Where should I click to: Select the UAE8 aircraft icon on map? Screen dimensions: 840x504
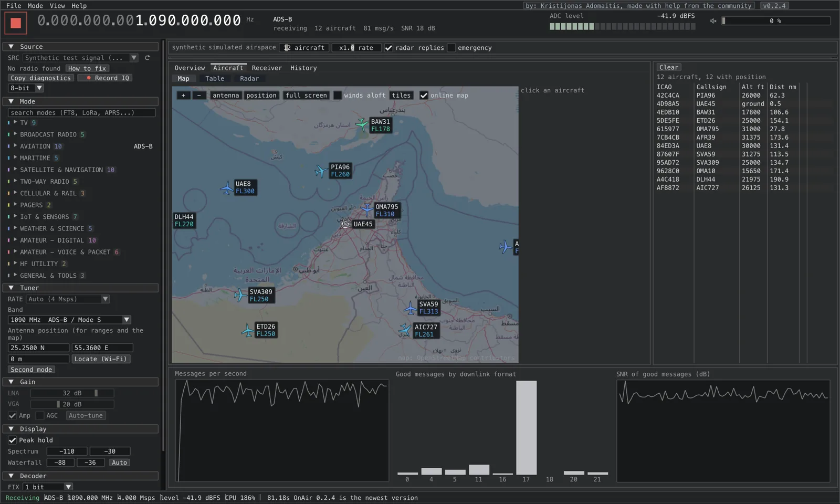[x=227, y=187]
